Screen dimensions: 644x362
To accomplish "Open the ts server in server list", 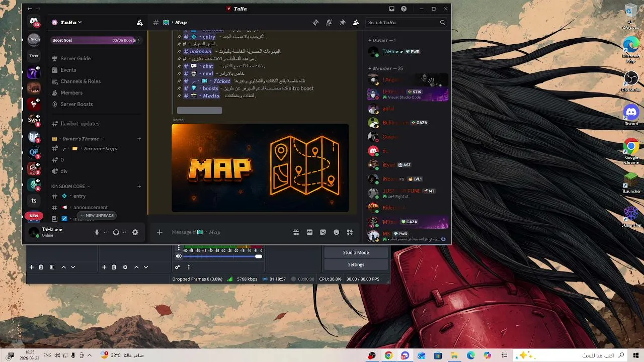I will (34, 201).
